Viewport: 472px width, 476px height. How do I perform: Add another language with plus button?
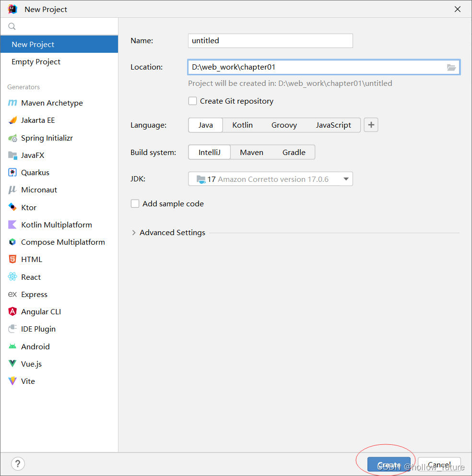pos(371,125)
